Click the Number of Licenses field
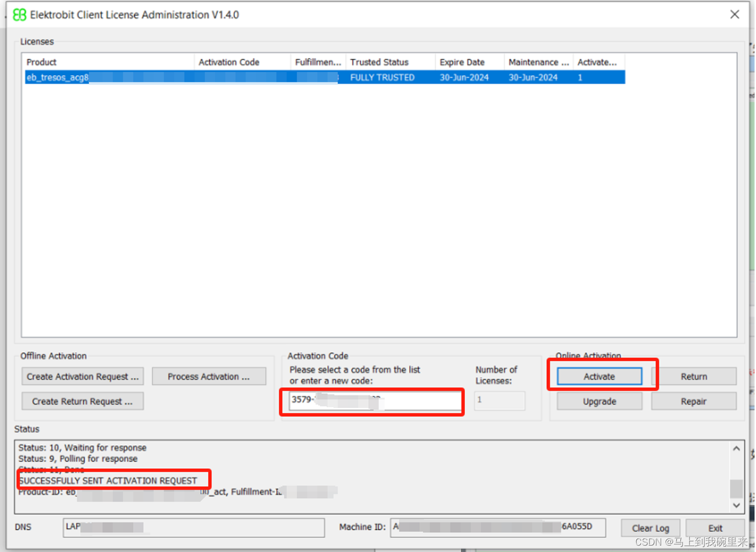The height and width of the screenshot is (552, 756). tap(499, 401)
